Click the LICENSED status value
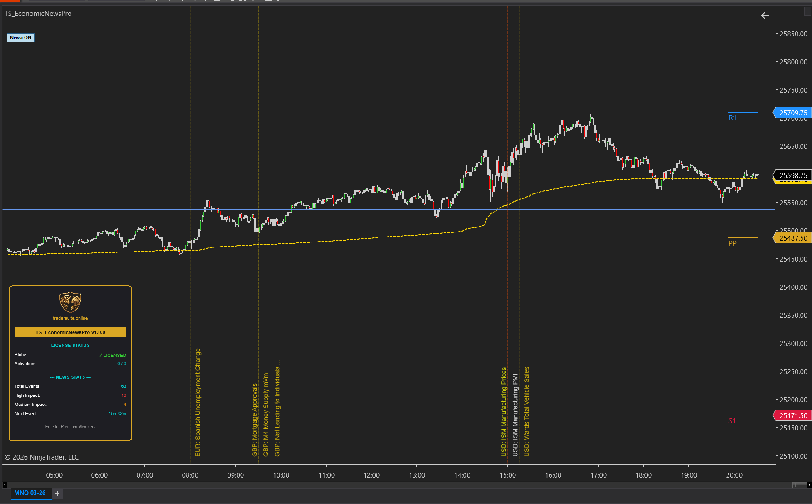This screenshot has width=812, height=504. coord(113,356)
